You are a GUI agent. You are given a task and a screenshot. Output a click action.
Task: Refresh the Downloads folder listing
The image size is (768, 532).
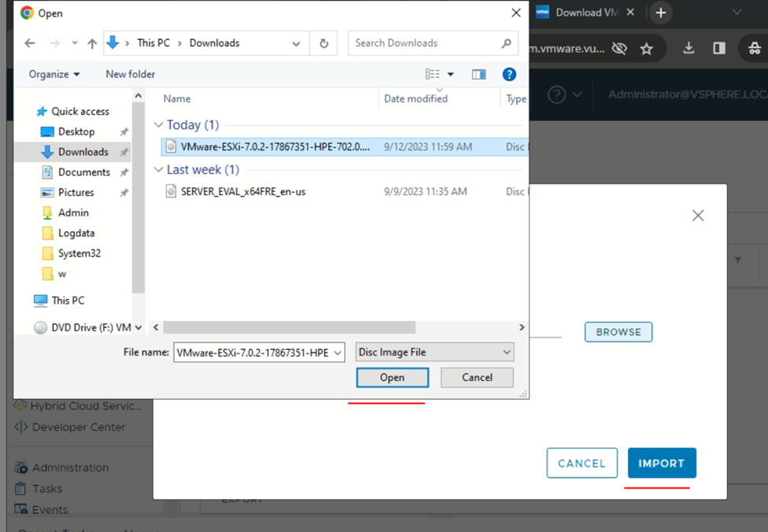324,43
